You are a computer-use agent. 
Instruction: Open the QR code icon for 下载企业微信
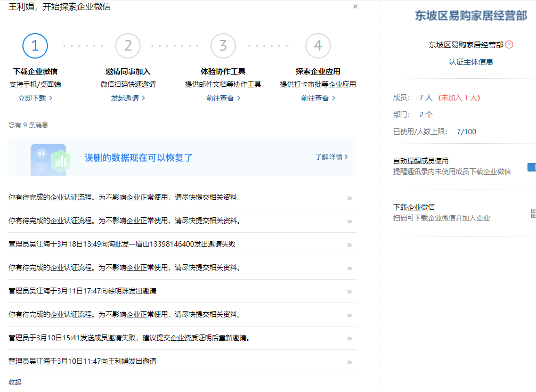533,213
